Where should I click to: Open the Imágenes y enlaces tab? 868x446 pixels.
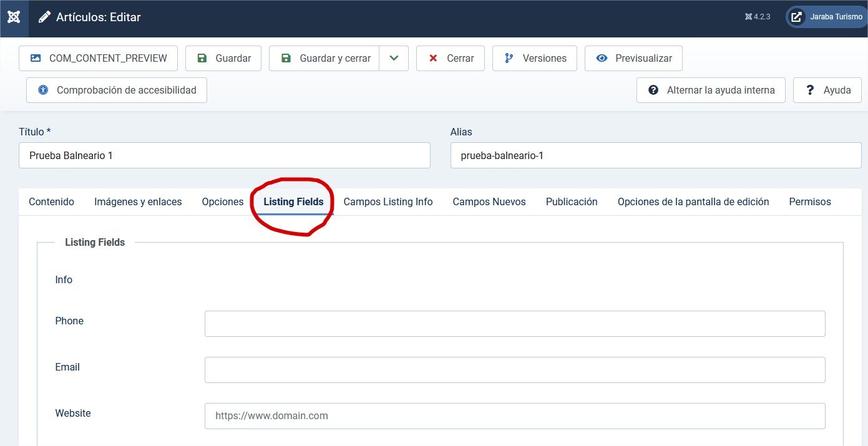point(138,201)
